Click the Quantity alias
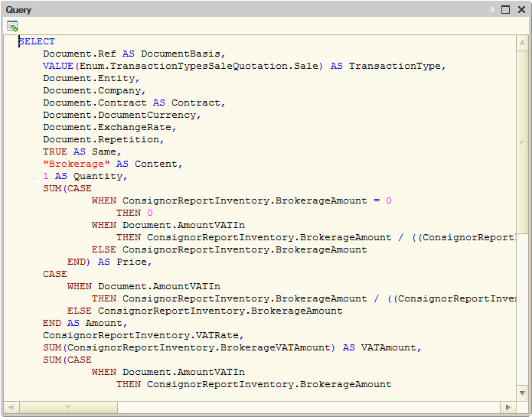This screenshot has width=532, height=417. point(98,176)
